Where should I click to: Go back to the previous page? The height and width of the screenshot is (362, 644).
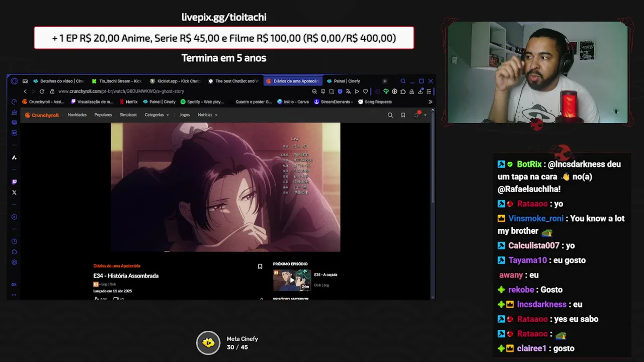tap(25, 92)
